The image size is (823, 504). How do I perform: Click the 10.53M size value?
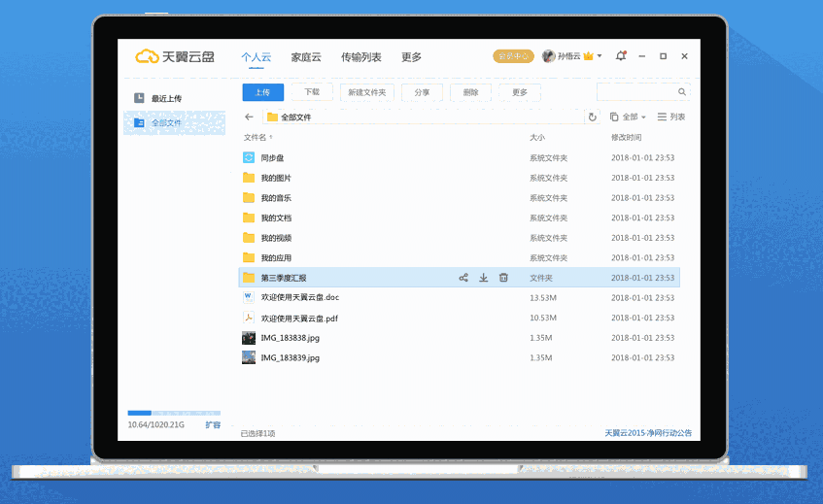(x=543, y=318)
